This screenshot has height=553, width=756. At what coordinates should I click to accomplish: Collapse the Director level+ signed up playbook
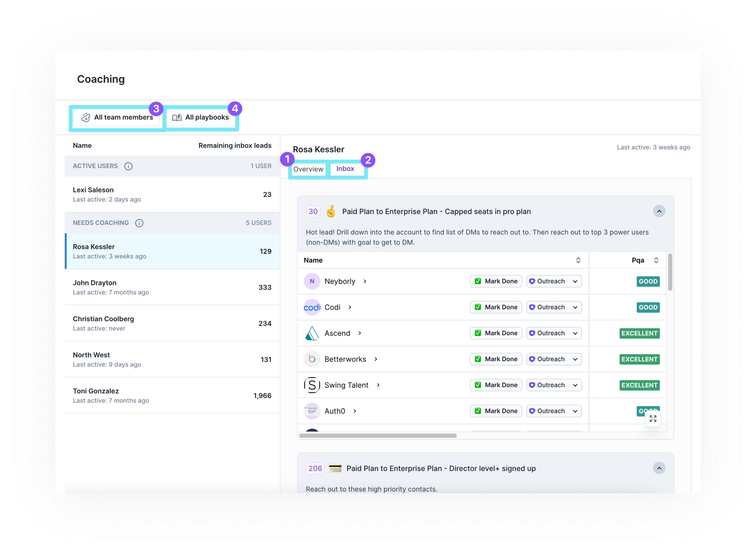tap(659, 468)
